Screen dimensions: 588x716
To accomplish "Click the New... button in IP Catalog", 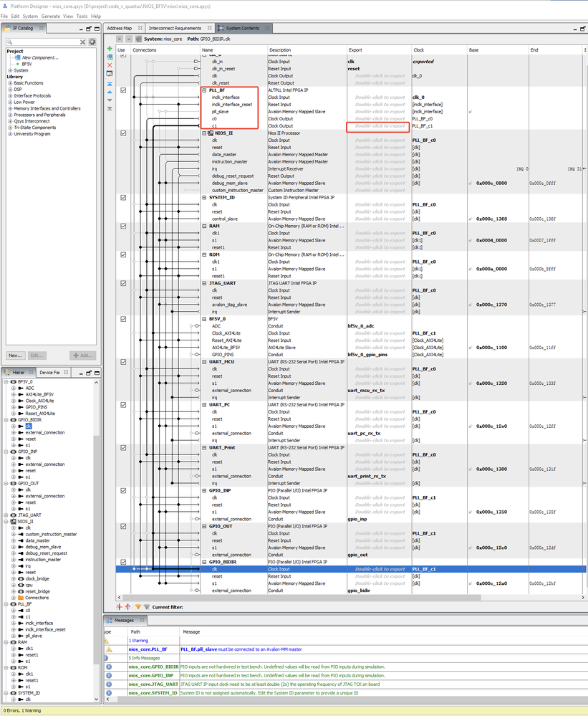I will click(15, 355).
